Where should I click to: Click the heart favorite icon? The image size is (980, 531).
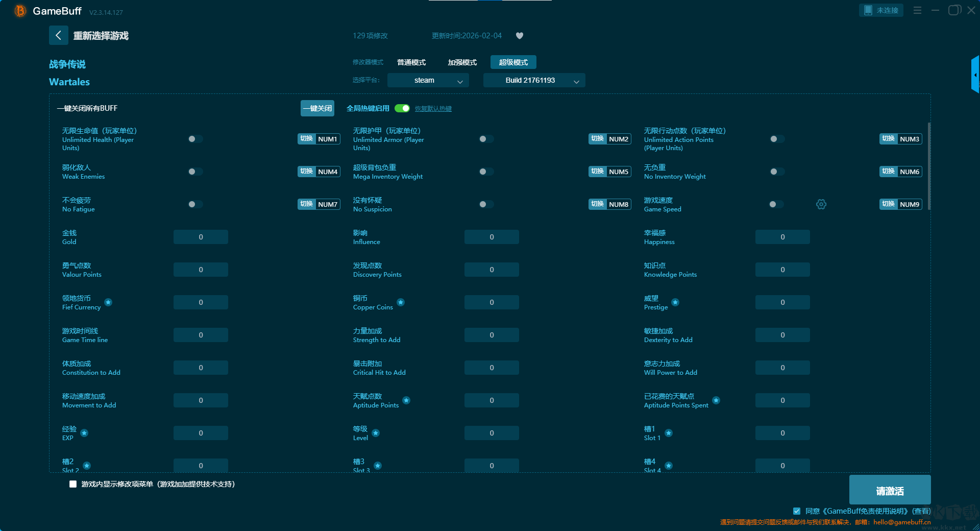tap(520, 36)
